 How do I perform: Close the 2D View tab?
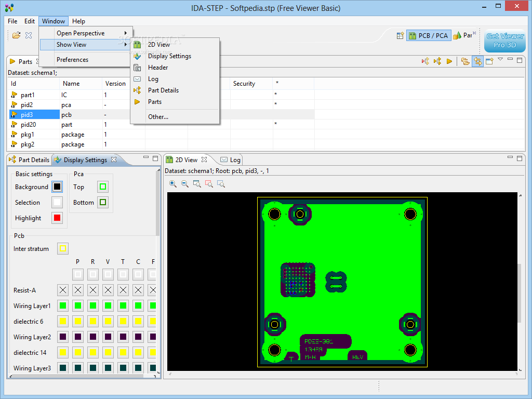click(204, 159)
